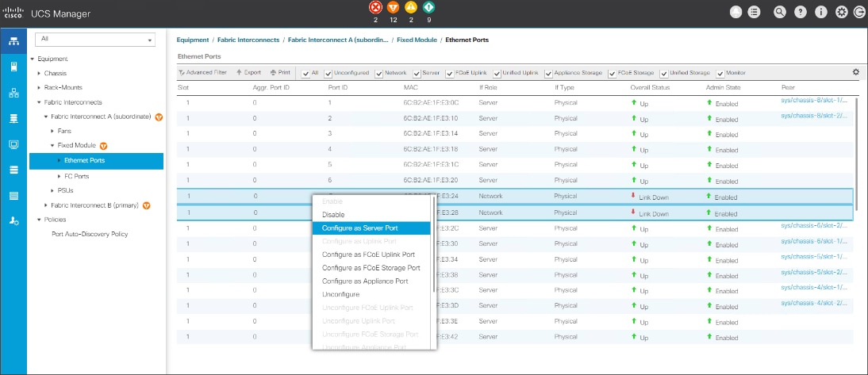Open the table column settings gear icon
868x375 pixels.
856,72
